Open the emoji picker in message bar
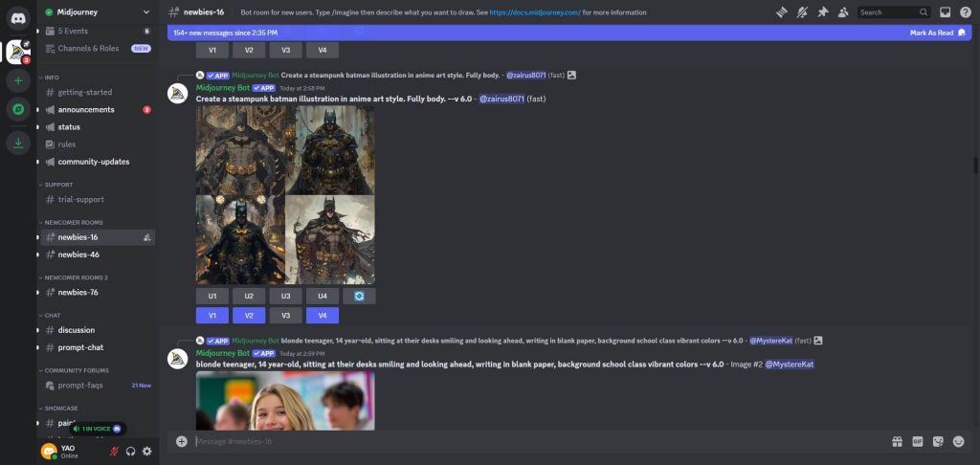980x465 pixels. click(x=958, y=441)
